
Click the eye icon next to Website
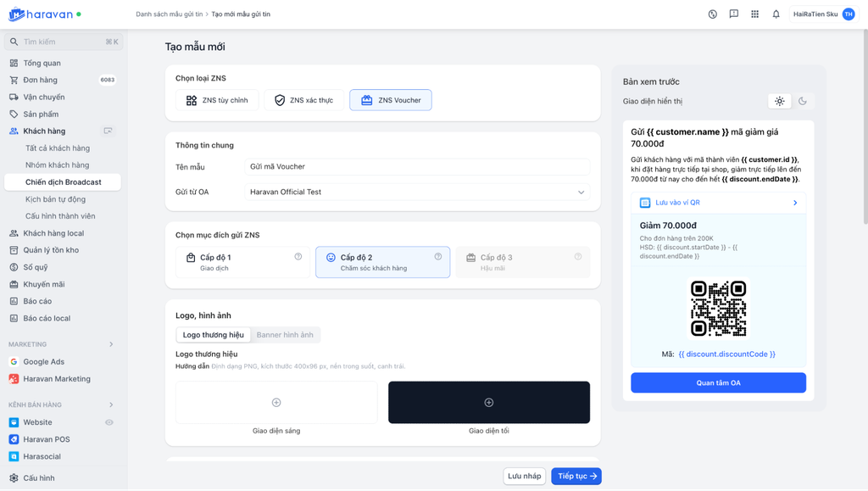click(108, 422)
